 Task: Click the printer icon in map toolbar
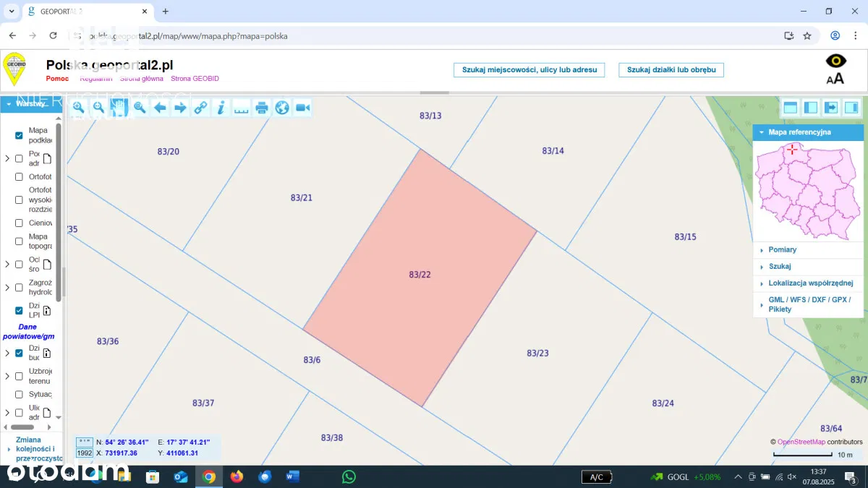point(262,108)
